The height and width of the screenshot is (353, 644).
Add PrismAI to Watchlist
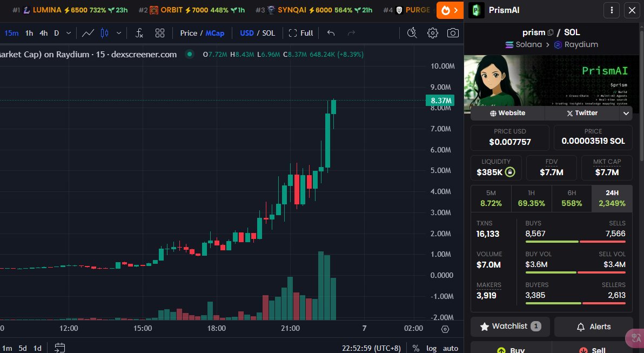(x=510, y=327)
